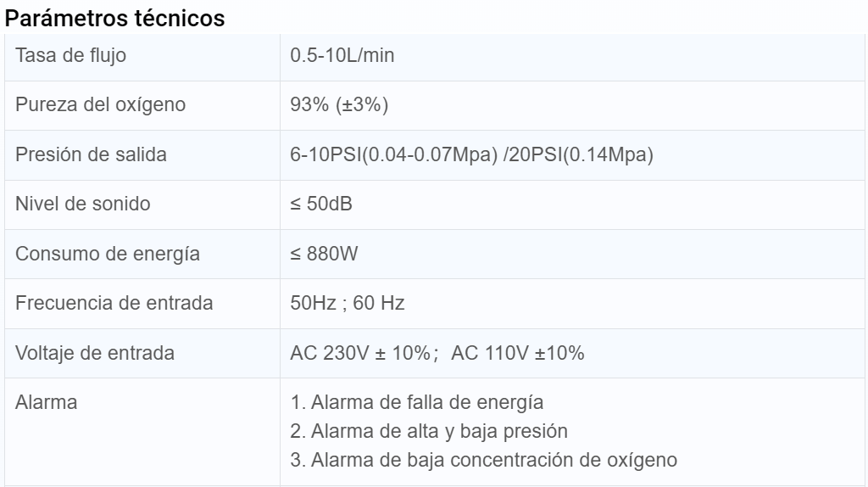The image size is (868, 487).
Task: Select the 'Pureza del oxígeno' label
Action: pos(101,106)
